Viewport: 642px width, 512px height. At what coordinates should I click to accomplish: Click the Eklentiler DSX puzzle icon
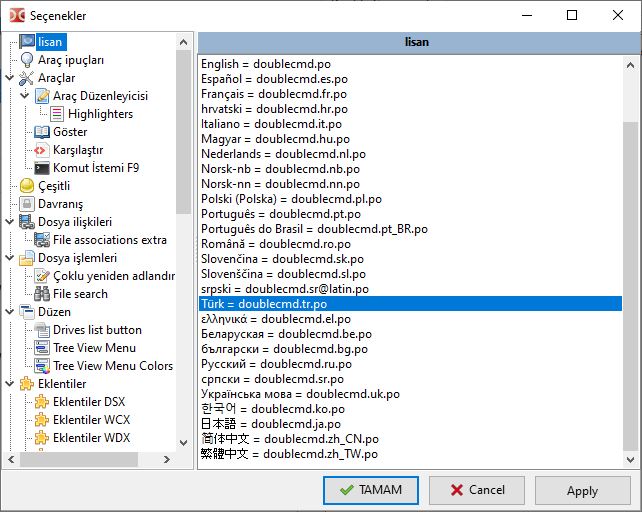point(42,402)
